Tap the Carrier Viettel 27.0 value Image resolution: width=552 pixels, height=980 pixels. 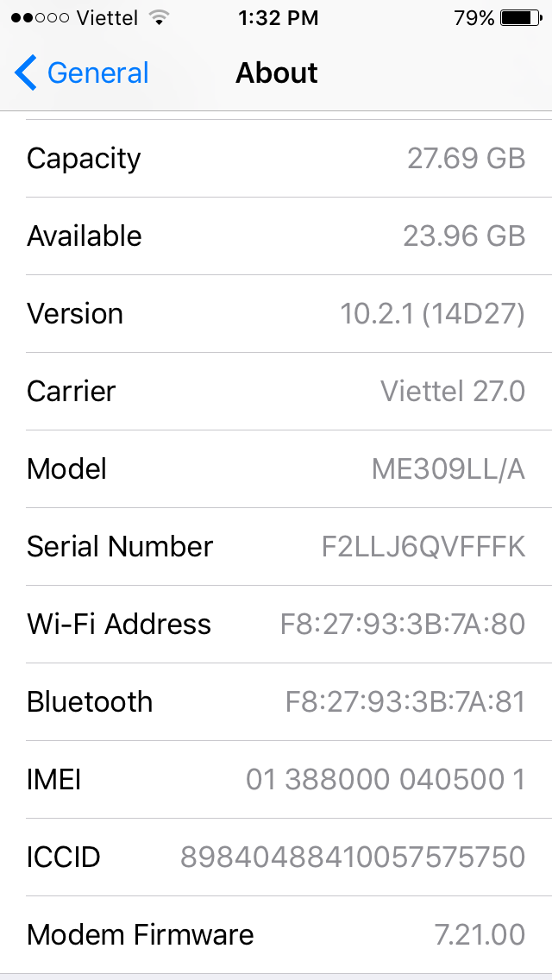coord(452,392)
